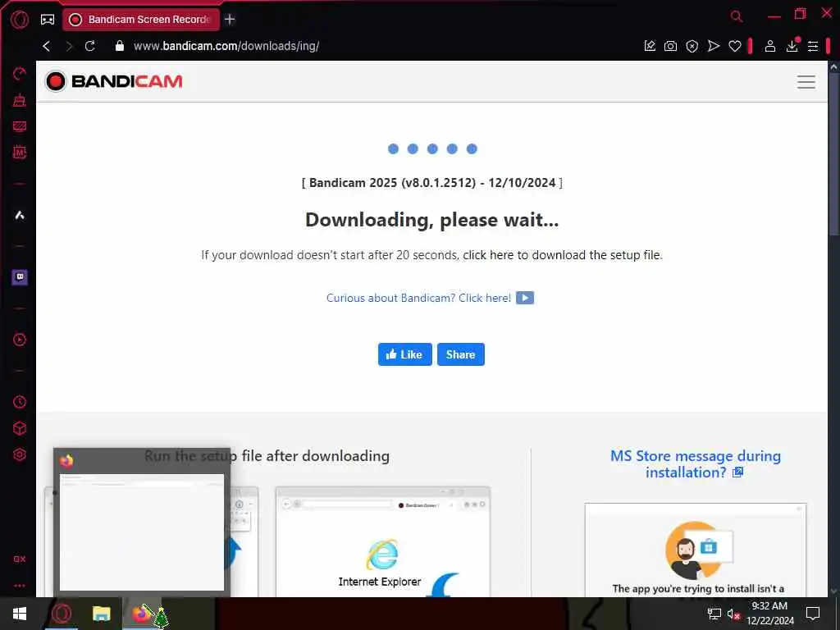
Task: Open GX Corner gamepad icon
Action: (48, 20)
